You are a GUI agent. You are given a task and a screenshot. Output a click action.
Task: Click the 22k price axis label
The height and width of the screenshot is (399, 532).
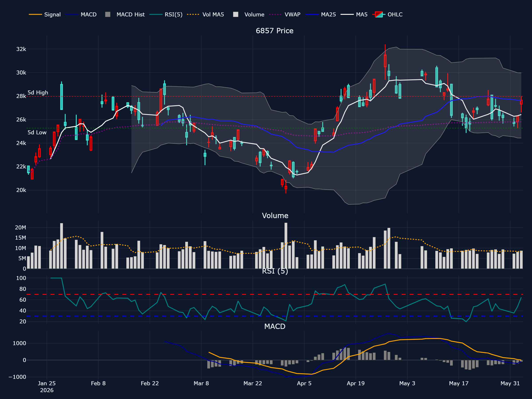click(x=21, y=167)
